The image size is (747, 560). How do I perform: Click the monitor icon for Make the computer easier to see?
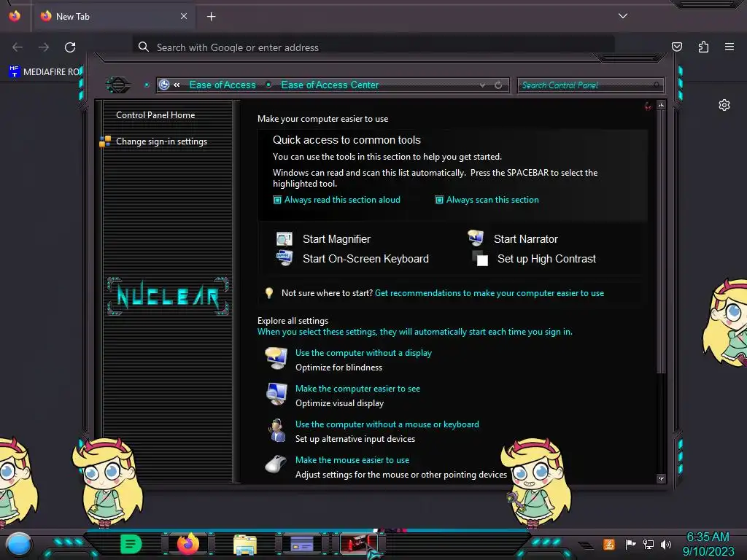coord(276,394)
